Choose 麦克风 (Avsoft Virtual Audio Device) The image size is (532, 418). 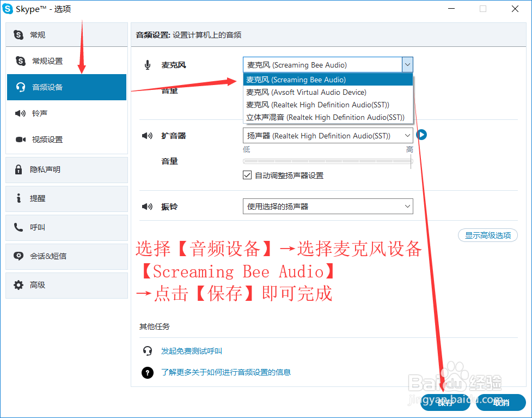328,92
